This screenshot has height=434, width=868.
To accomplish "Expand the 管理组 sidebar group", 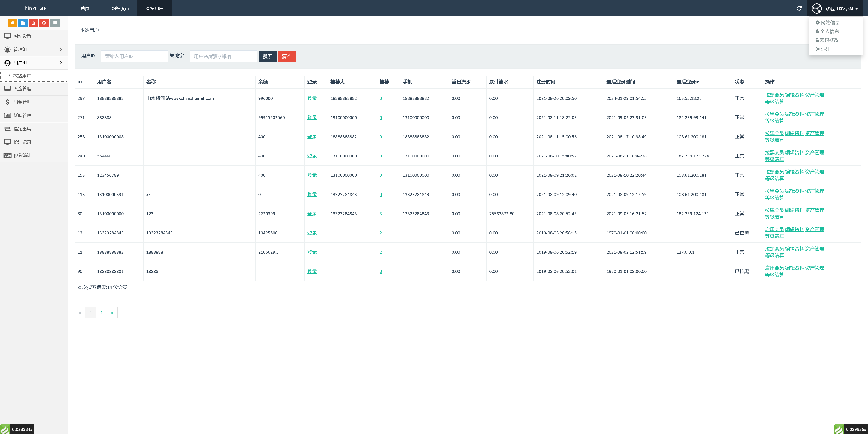I will 34,49.
